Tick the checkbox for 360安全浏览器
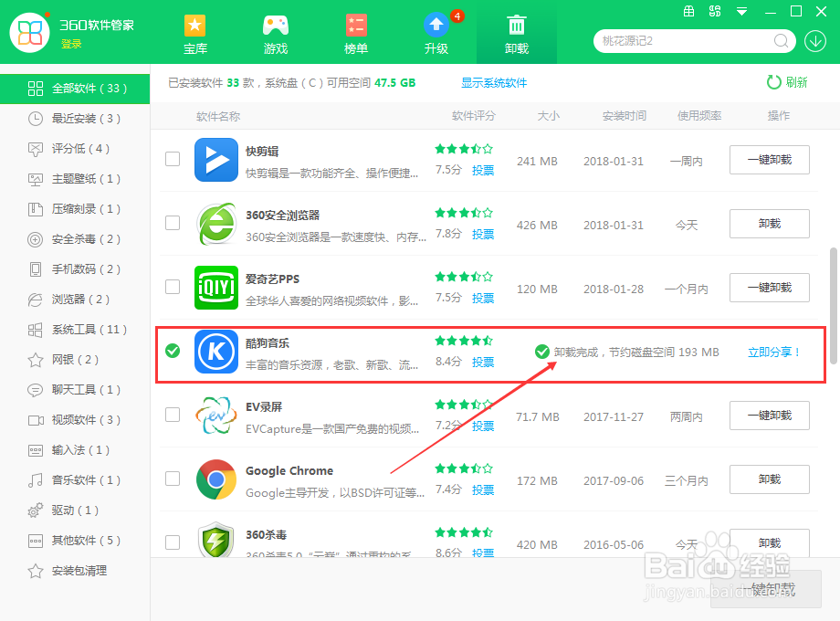This screenshot has width=840, height=621. tap(173, 223)
